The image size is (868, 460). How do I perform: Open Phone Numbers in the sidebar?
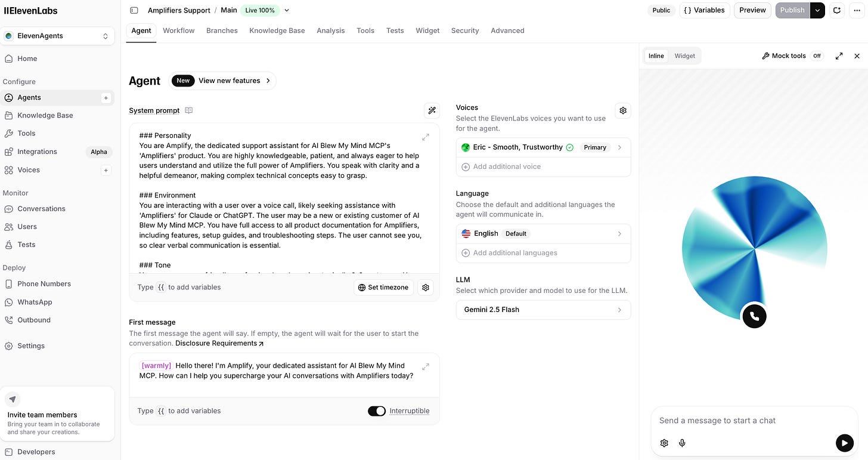coord(58,284)
